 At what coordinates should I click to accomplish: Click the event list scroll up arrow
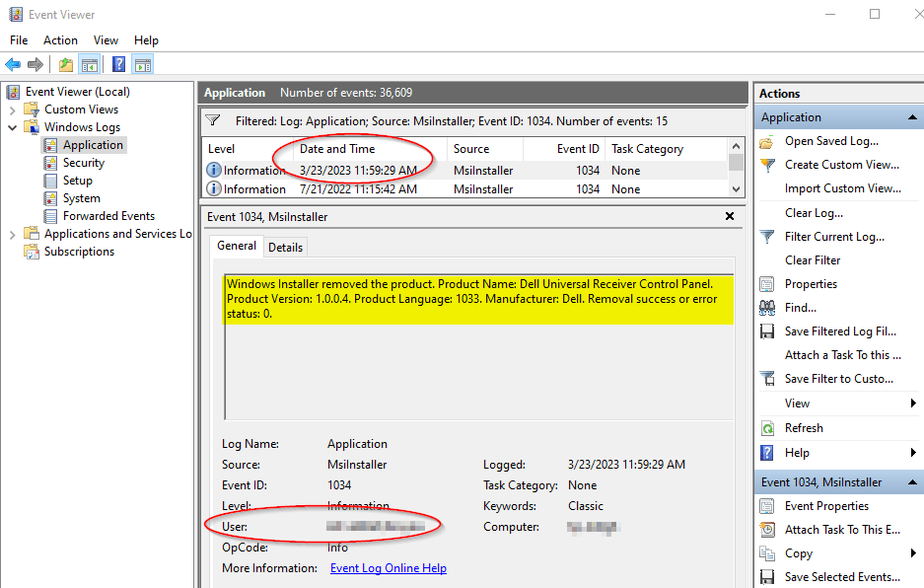coord(736,146)
